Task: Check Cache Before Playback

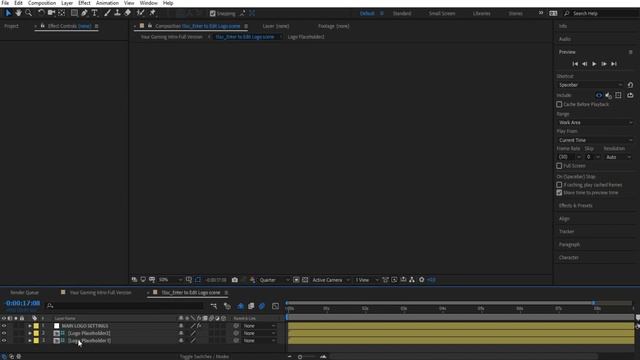Action: point(559,104)
